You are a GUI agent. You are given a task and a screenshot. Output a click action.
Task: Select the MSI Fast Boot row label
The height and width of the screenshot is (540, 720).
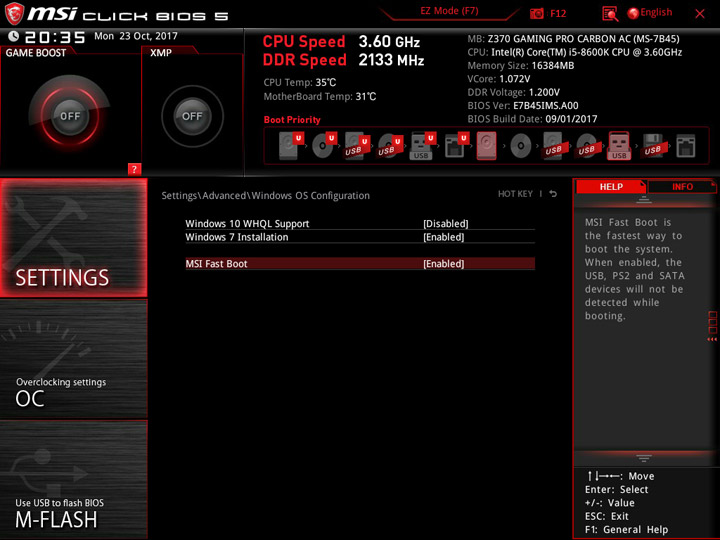tap(216, 264)
